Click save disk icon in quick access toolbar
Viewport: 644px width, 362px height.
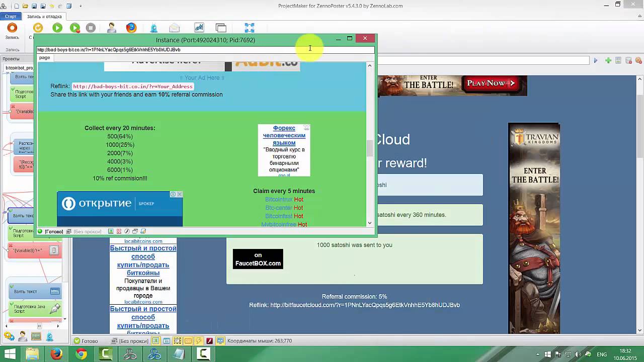[x=34, y=6]
